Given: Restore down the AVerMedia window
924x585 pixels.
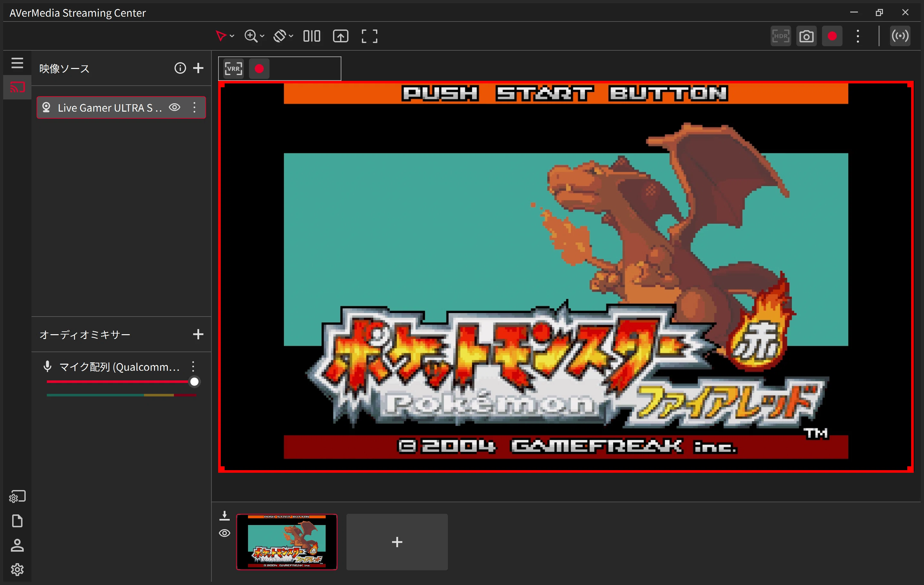Looking at the screenshot, I should coord(879,12).
